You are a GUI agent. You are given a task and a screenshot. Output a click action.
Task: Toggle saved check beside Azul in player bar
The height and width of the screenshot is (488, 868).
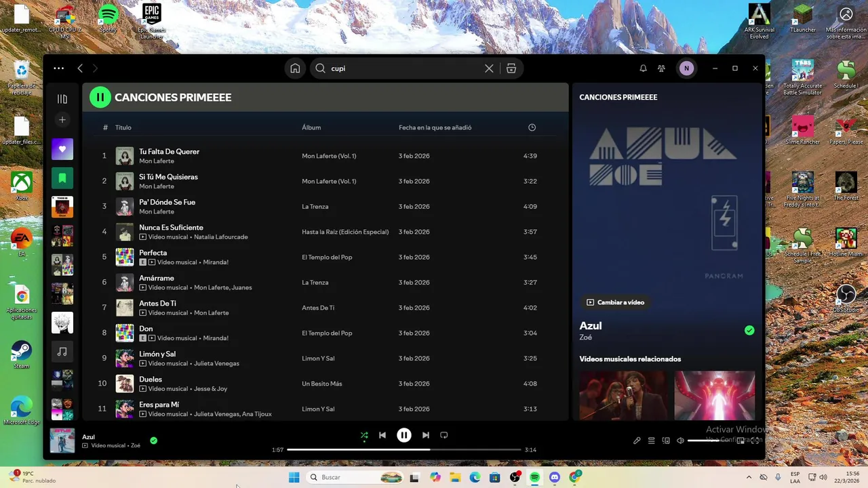[154, 441]
